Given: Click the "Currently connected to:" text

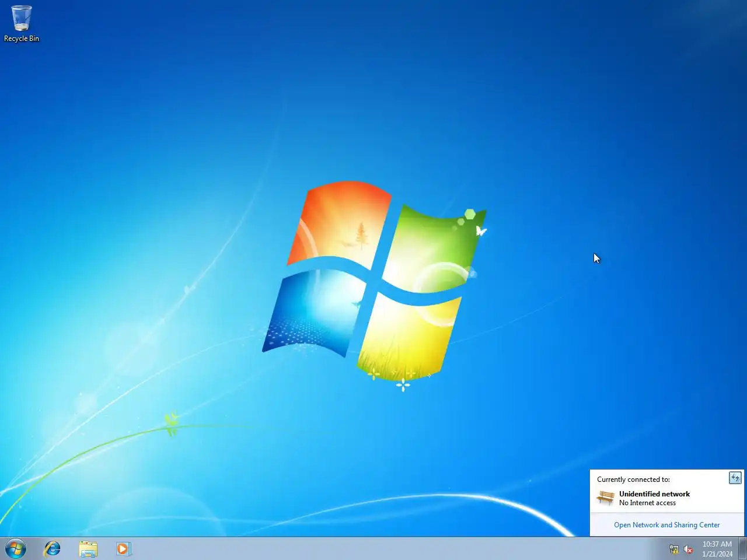Looking at the screenshot, I should click(x=633, y=480).
